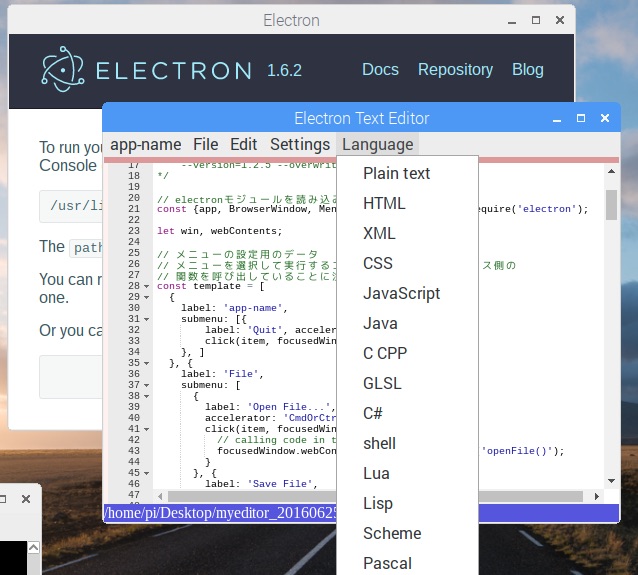
Task: Select Plain text language
Action: pos(407,173)
